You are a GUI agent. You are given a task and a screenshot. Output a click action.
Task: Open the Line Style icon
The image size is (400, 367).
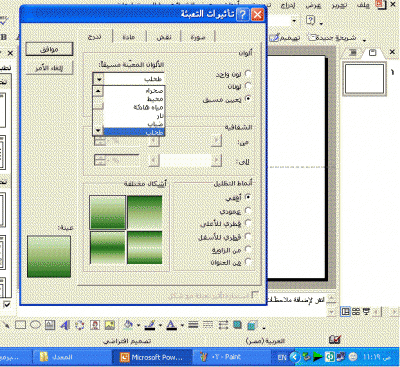pos(193,325)
